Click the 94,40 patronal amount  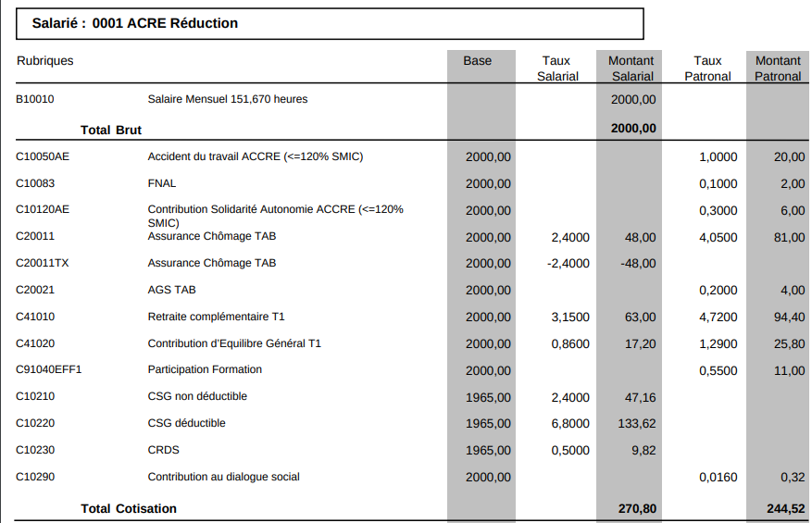coord(790,318)
